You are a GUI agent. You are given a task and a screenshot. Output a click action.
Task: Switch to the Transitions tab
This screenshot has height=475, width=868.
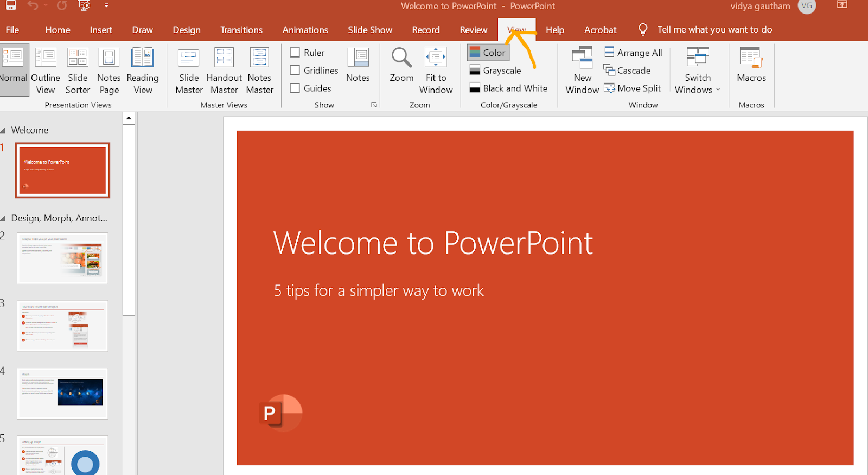tap(241, 30)
